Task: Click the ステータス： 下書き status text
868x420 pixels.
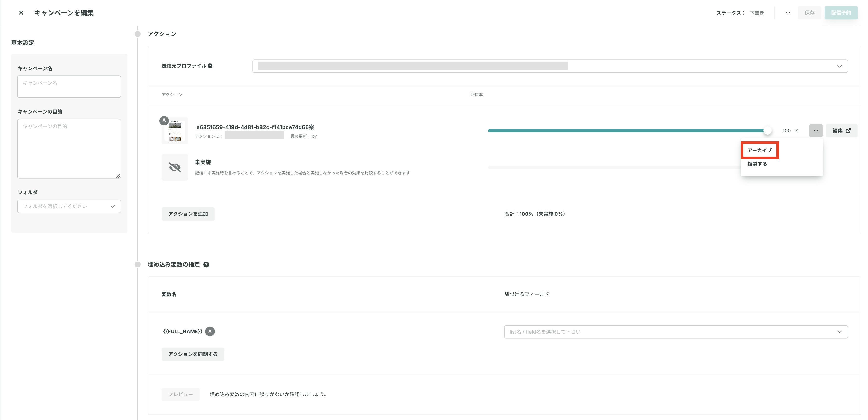Action: point(740,13)
